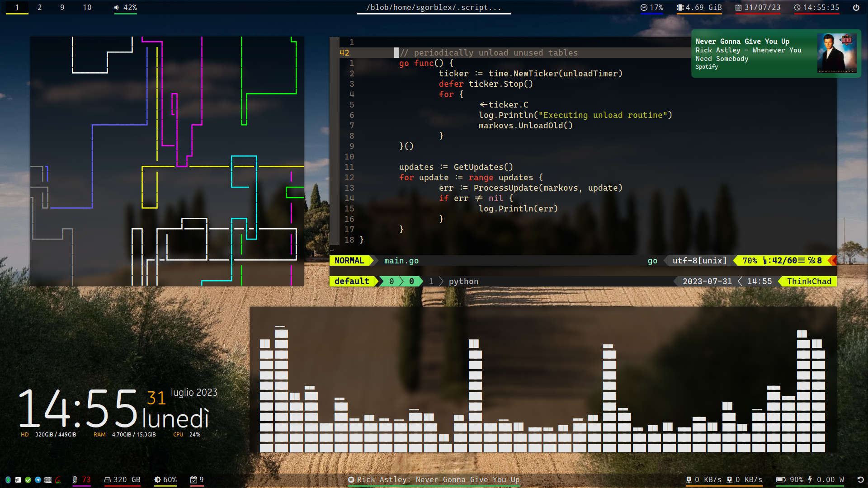Click the Rick Astley album art thumbnail
This screenshot has width=868, height=488.
click(x=837, y=53)
